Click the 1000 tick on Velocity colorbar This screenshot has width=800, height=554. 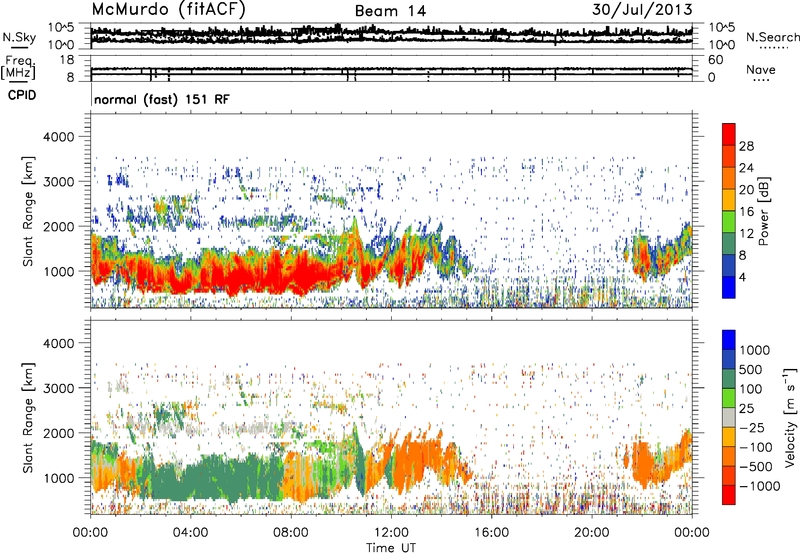(755, 350)
